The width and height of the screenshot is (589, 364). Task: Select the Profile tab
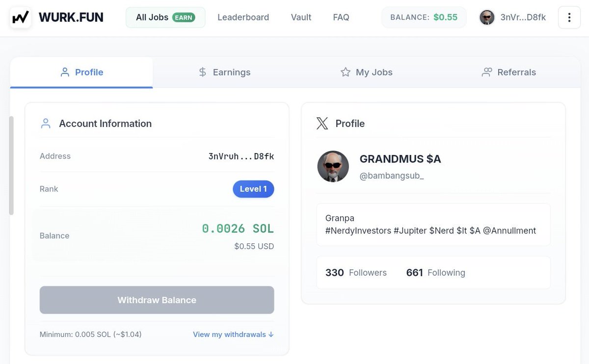point(81,72)
